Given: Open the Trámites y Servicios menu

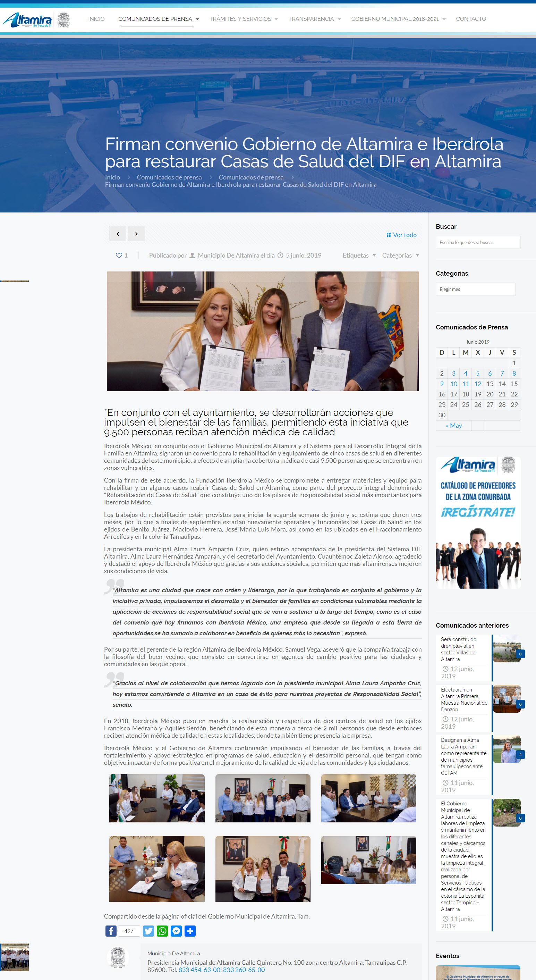Looking at the screenshot, I should [243, 19].
